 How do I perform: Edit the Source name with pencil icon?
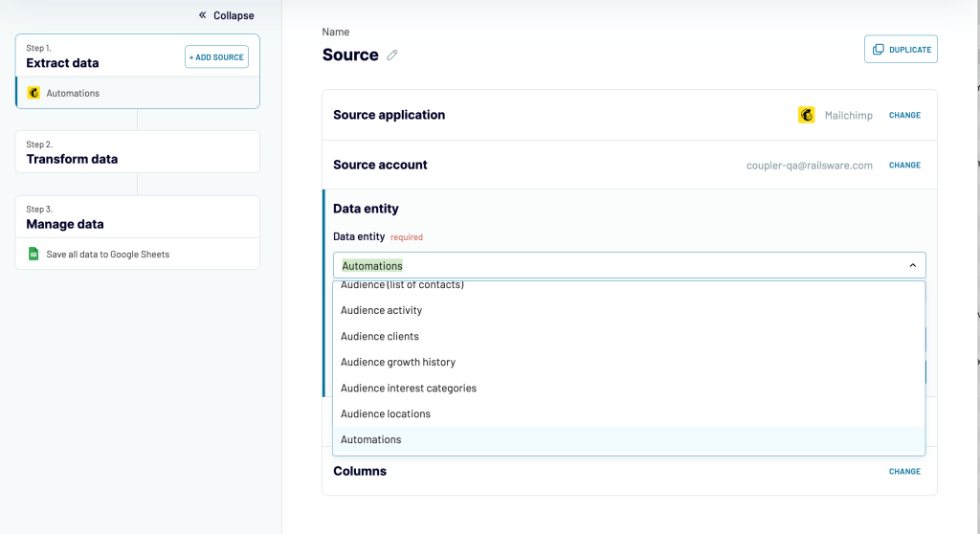pyautogui.click(x=391, y=55)
